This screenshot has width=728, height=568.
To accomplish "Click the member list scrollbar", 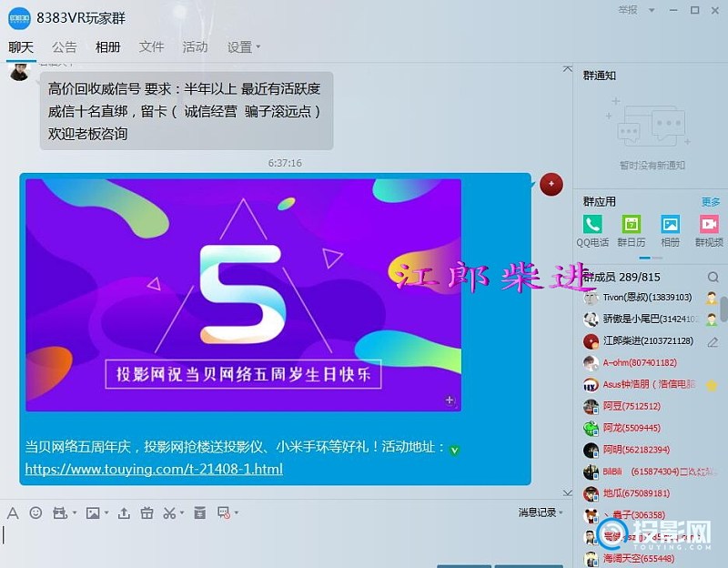I will pyautogui.click(x=723, y=309).
